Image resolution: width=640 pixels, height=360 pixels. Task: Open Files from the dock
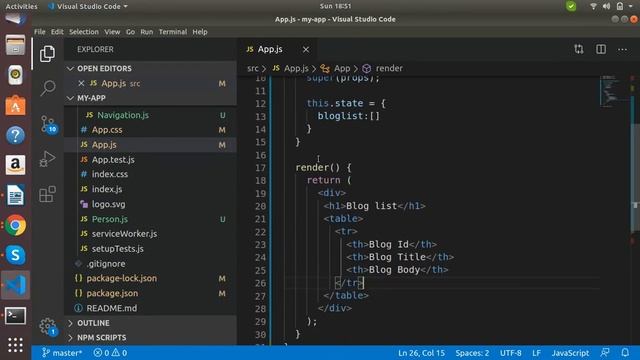pyautogui.click(x=16, y=45)
